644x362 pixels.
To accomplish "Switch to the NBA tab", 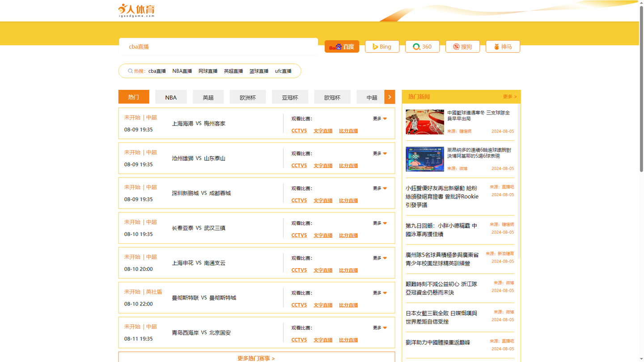I will pos(171,97).
